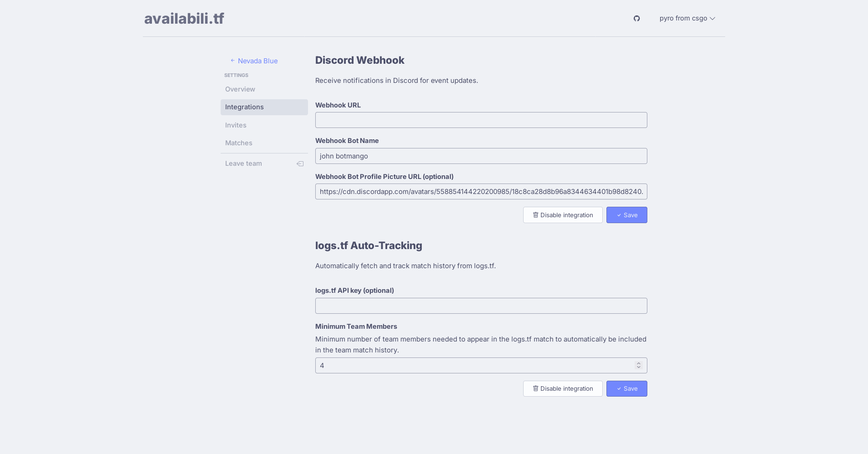
Task: Click the Bot Profile Picture URL field
Action: point(481,192)
